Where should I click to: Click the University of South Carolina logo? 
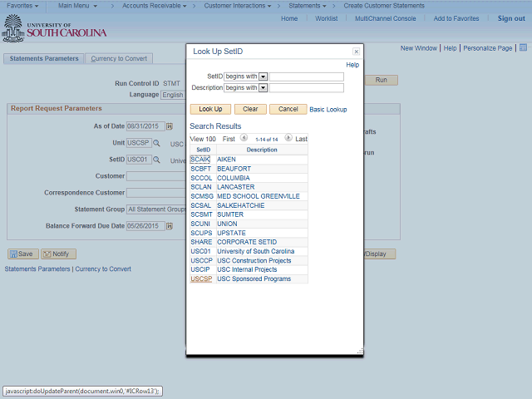(x=54, y=28)
